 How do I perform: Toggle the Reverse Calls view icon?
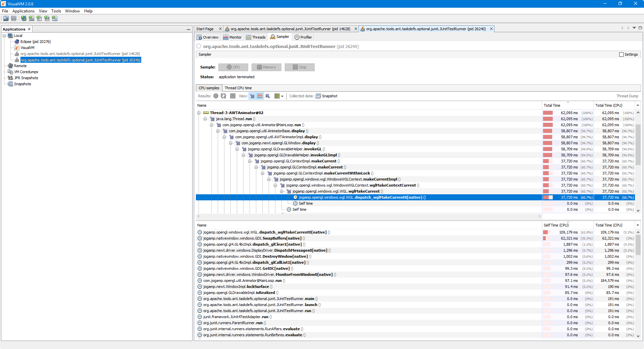tap(268, 96)
